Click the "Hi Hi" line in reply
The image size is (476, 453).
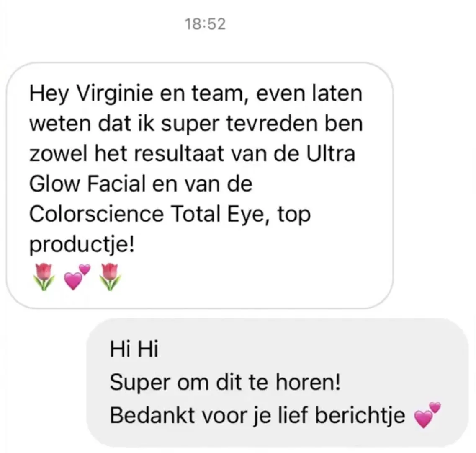(x=134, y=349)
